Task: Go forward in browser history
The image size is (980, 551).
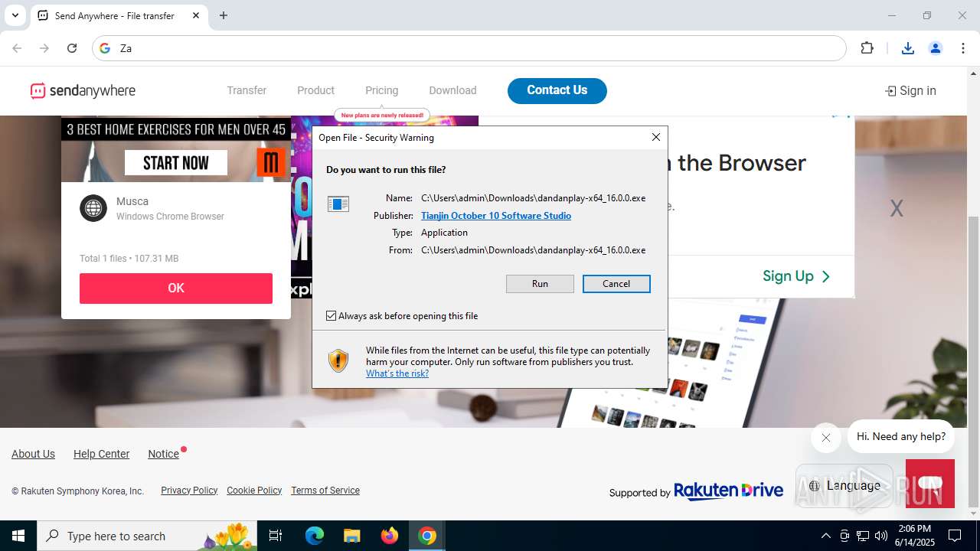Action: (44, 48)
